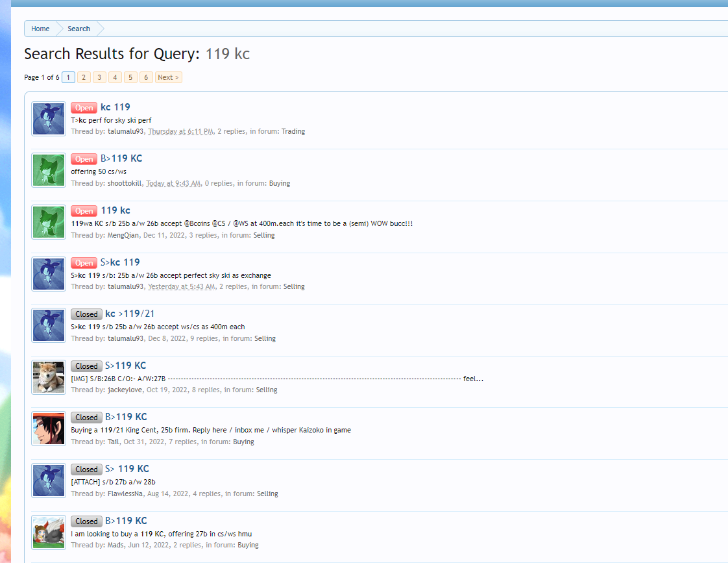Screen dimensions: 728x563
Task: View FlawlessNa's profile link
Action: (125, 494)
